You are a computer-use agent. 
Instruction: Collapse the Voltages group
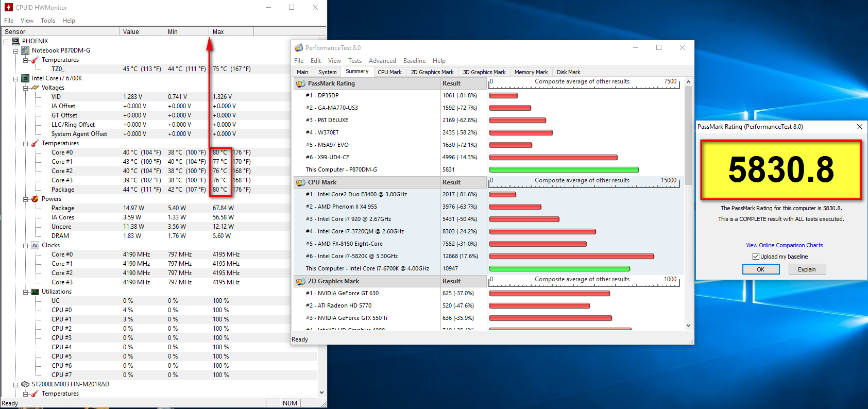[26, 88]
